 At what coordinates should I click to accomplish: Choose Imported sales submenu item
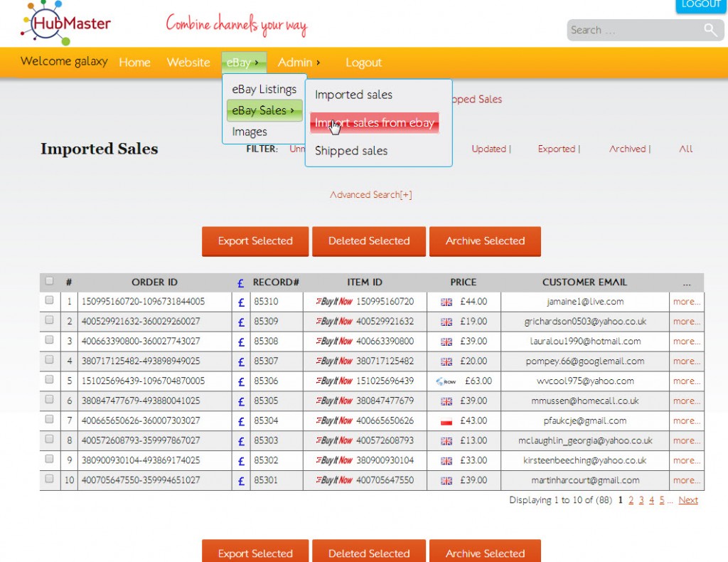pyautogui.click(x=353, y=95)
